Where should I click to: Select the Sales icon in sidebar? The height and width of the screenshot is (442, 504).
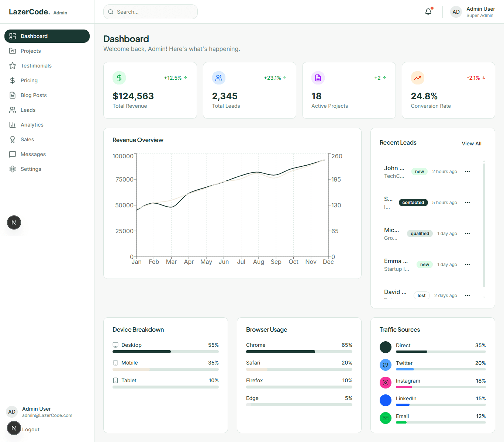[13, 139]
